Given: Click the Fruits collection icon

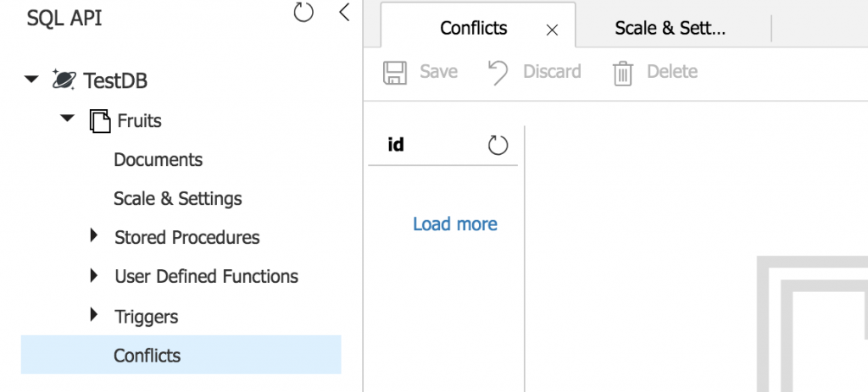Looking at the screenshot, I should click(x=100, y=121).
